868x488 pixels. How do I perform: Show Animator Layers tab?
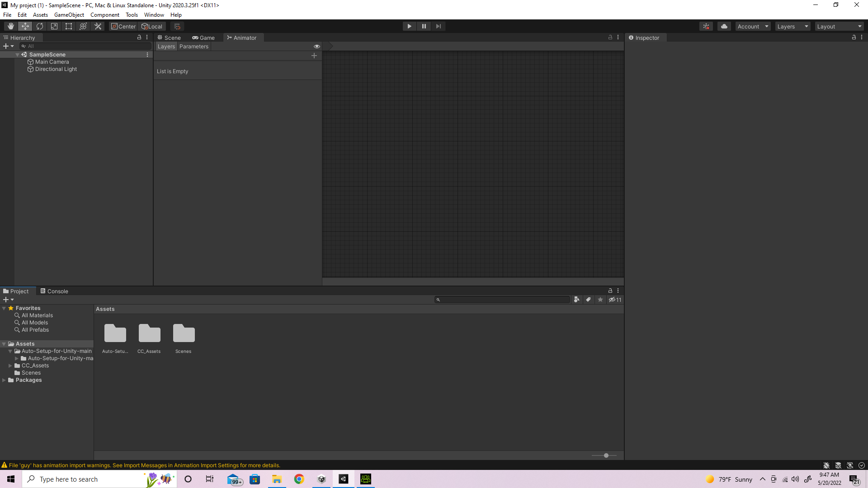point(166,47)
